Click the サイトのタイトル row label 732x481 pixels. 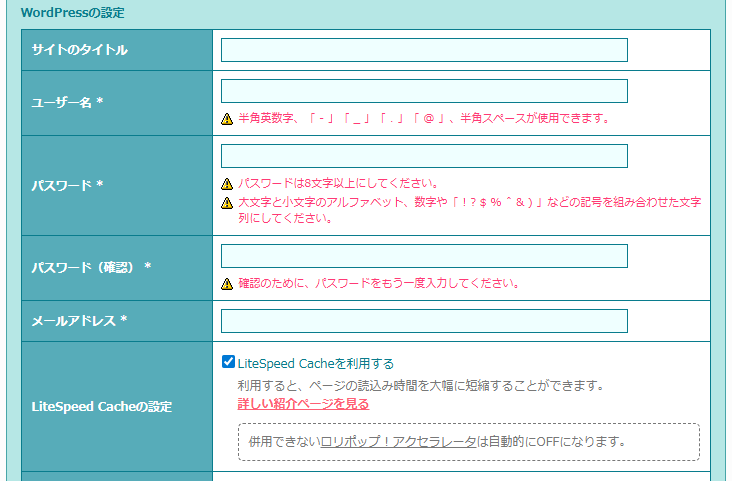(79, 50)
